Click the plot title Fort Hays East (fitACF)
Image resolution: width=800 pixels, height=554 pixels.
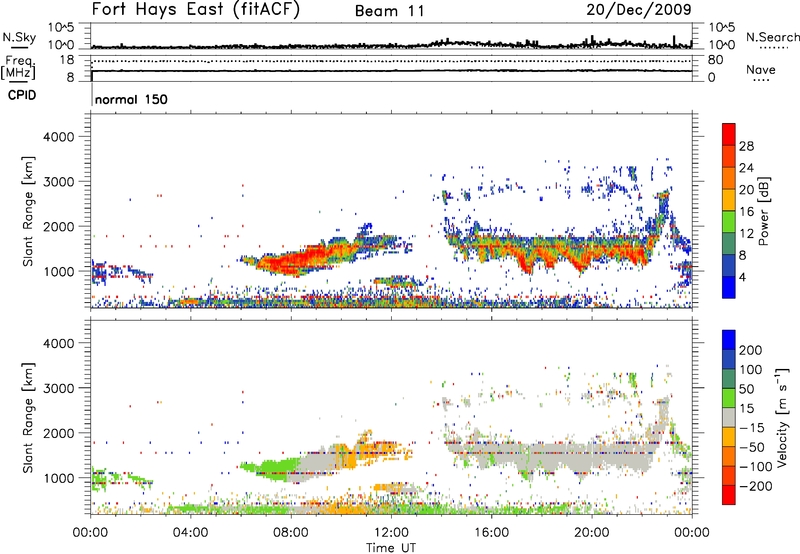coord(196,9)
